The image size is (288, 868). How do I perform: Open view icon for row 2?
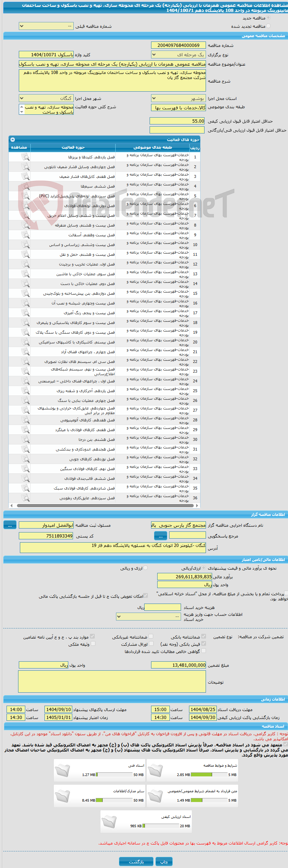(25, 167)
